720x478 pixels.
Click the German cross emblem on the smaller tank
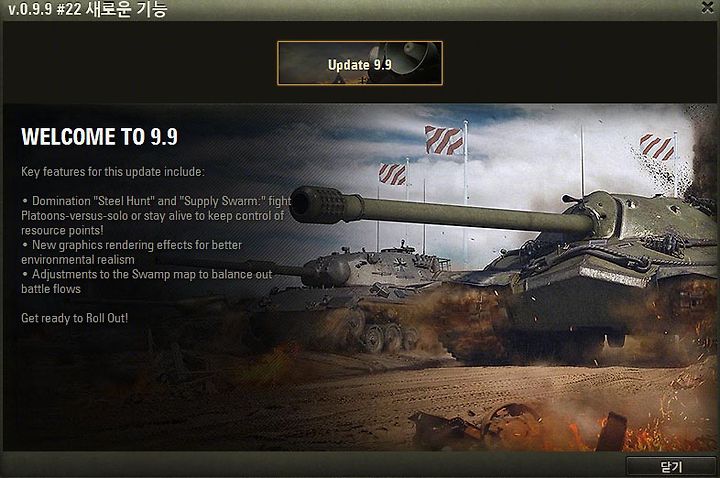coord(400,263)
